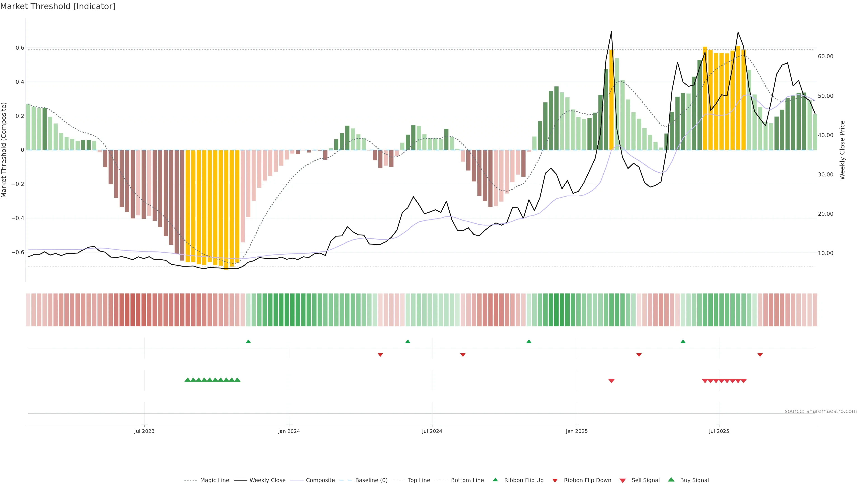Toggle Composite legend entry
Image resolution: width=868 pixels, height=488 pixels.
click(x=320, y=480)
